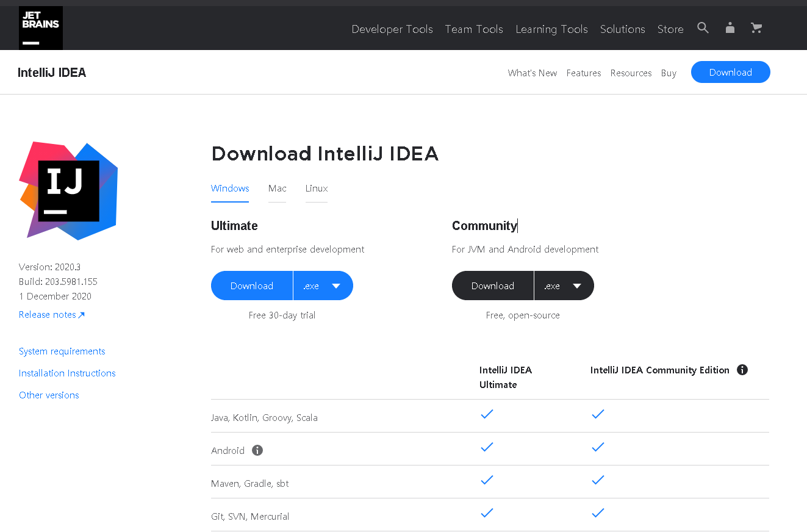Click the 'Free, open-source' text
Viewport: 807px width, 532px height.
[x=523, y=315]
